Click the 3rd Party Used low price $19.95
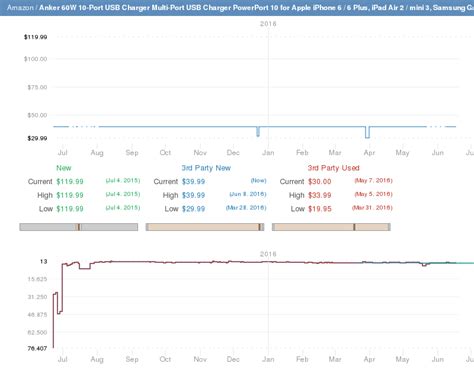Viewport: 474px width, 373px height. click(x=320, y=209)
